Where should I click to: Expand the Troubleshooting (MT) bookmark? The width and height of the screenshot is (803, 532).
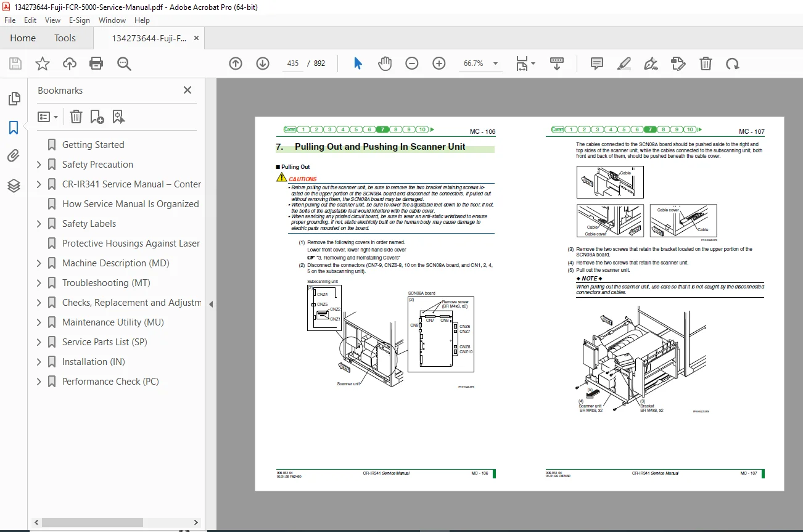(39, 283)
